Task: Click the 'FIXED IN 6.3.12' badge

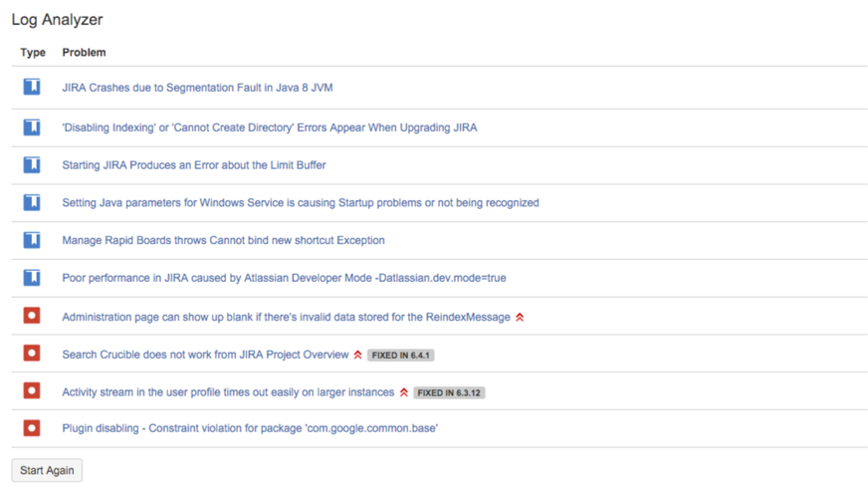Action: (x=449, y=392)
